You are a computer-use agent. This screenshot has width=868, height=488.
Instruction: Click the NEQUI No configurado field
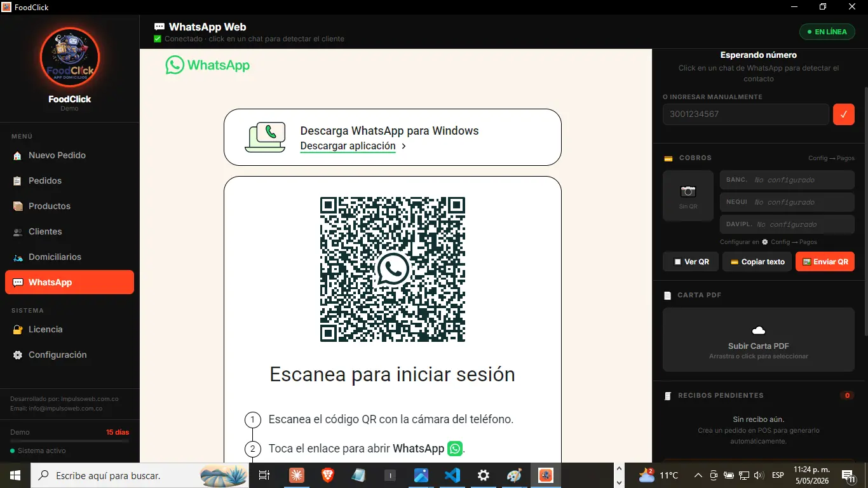[x=787, y=202]
